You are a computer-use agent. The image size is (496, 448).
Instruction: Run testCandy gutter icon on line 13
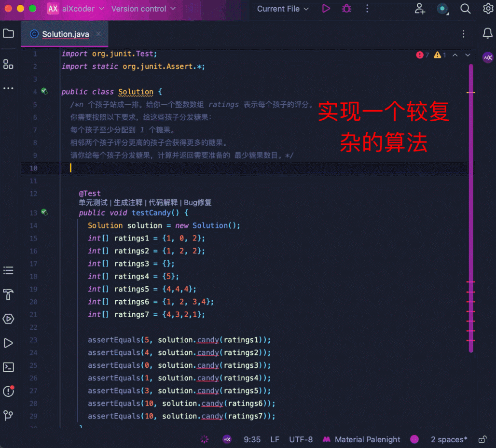coord(44,212)
